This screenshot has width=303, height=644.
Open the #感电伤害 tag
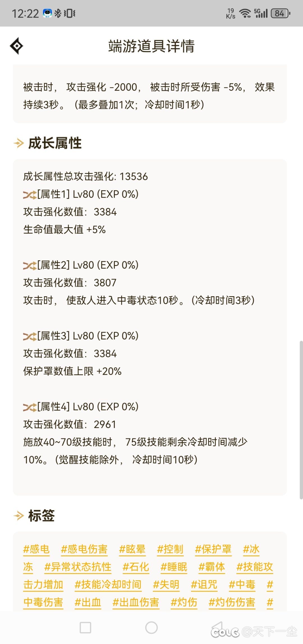84,549
